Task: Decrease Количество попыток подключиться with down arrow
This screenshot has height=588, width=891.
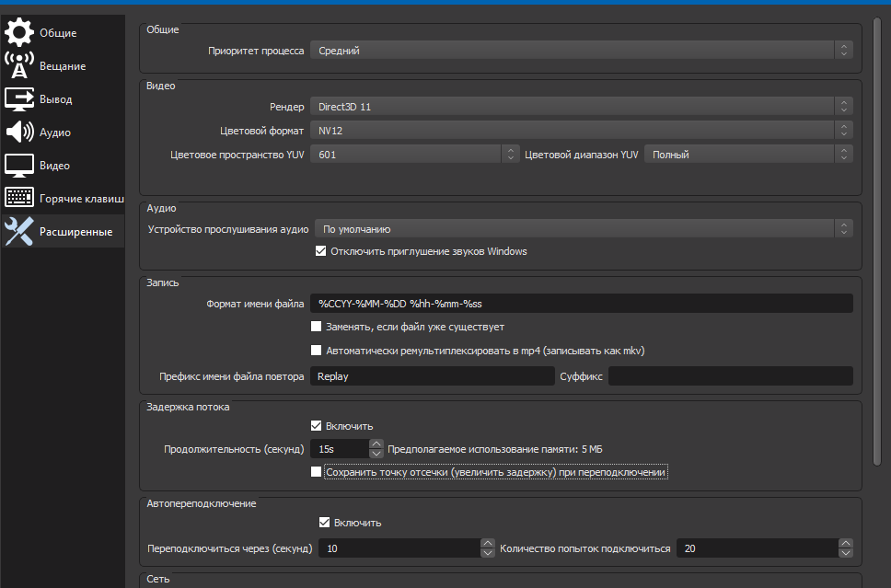Action: click(x=846, y=553)
